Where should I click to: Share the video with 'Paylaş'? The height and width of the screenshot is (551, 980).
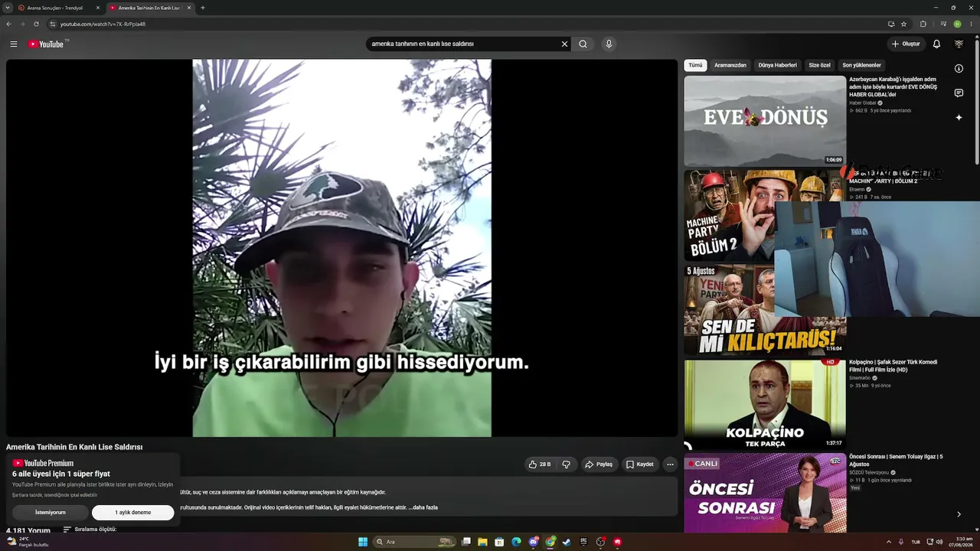(599, 464)
